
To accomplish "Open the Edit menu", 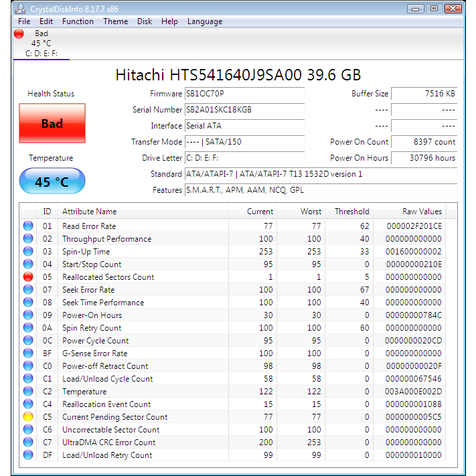I will click(x=46, y=21).
